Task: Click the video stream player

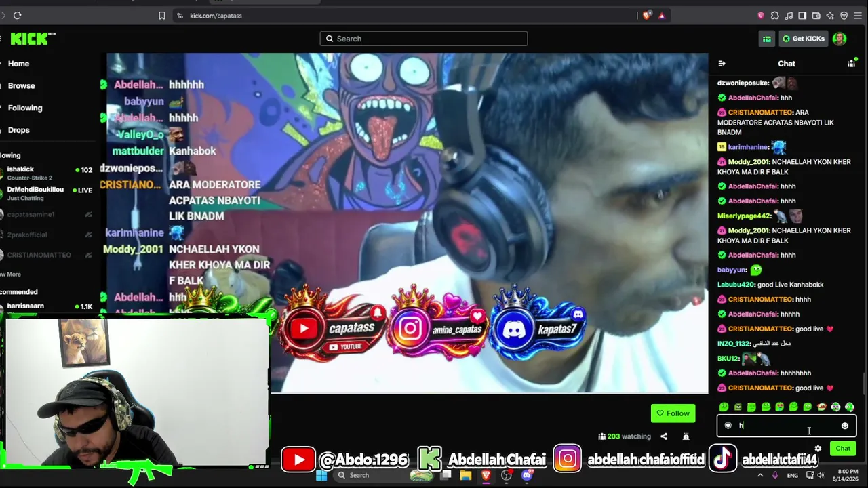Action: [408, 223]
